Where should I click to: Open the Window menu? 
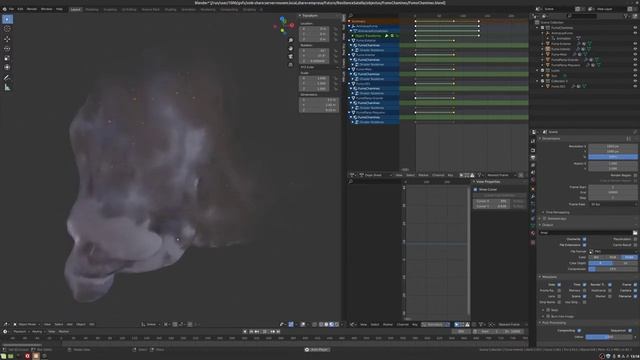[47, 9]
